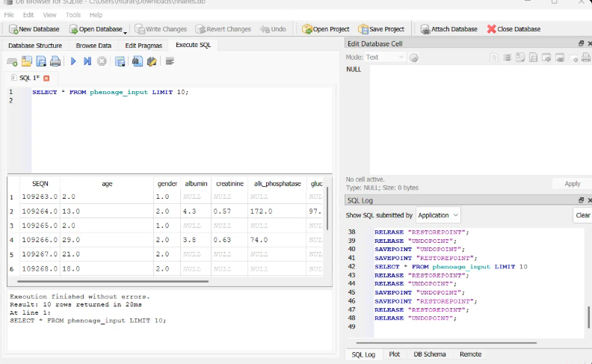This screenshot has width=592, height=364.
Task: Select the alk_phosphatase cell containing 172.0
Action: [x=277, y=211]
